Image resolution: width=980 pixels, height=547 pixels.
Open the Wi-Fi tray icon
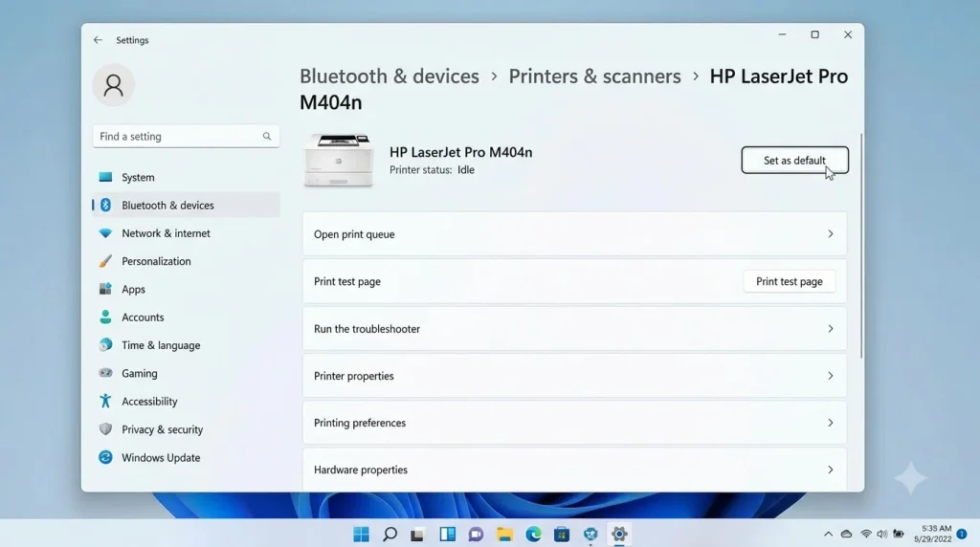(x=866, y=534)
